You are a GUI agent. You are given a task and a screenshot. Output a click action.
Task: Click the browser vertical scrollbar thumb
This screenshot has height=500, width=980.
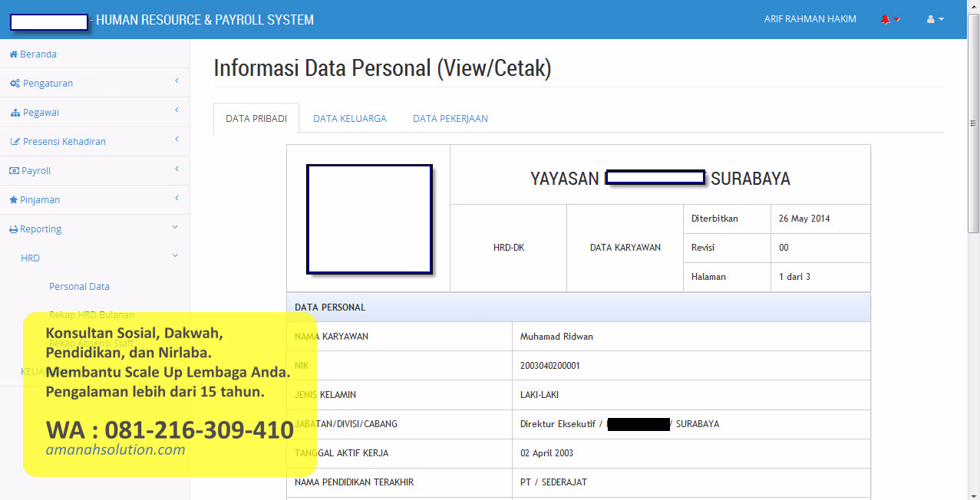pos(974,124)
